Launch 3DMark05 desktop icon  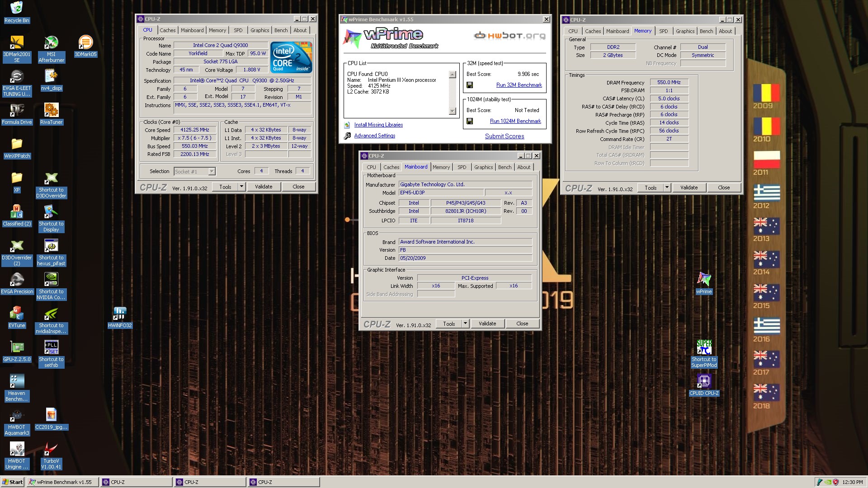85,46
